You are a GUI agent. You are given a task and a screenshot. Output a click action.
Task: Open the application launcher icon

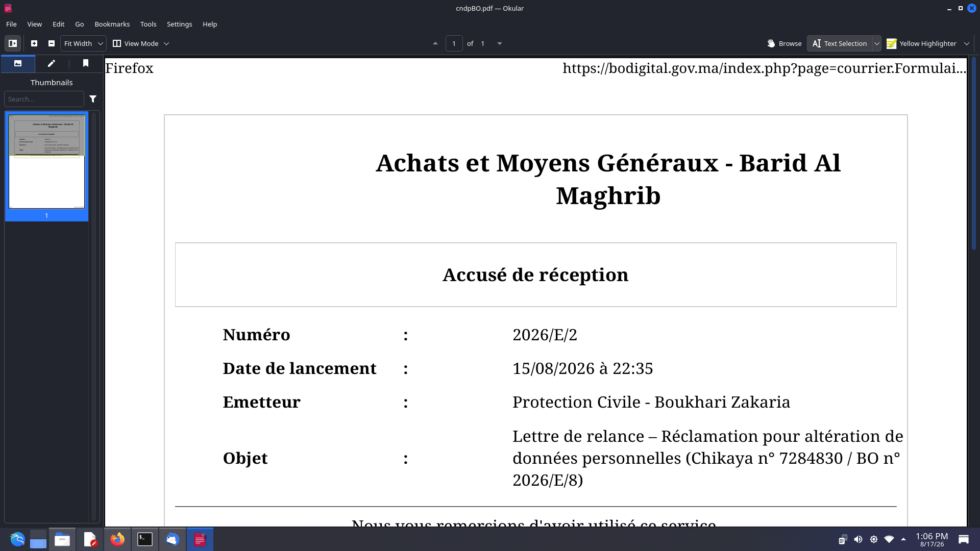click(17, 539)
